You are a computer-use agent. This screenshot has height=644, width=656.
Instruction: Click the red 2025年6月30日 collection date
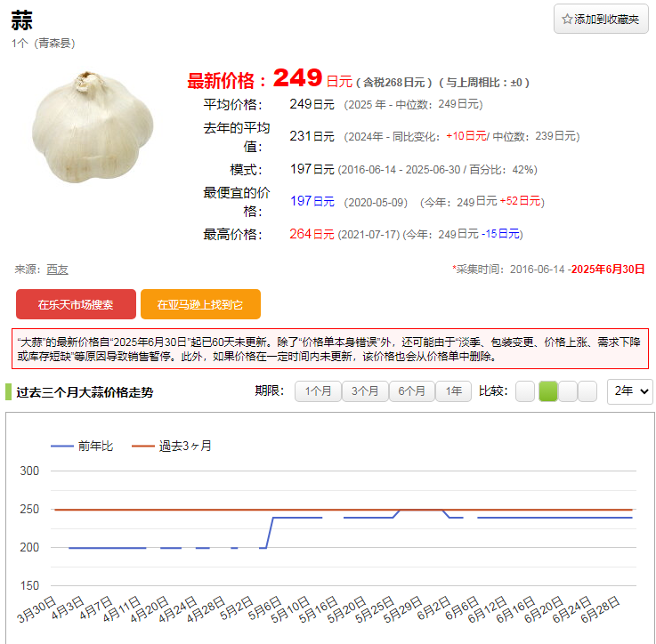(608, 270)
